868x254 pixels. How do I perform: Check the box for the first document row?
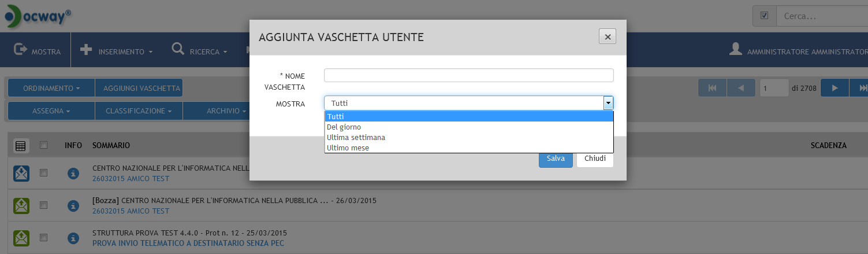click(43, 172)
